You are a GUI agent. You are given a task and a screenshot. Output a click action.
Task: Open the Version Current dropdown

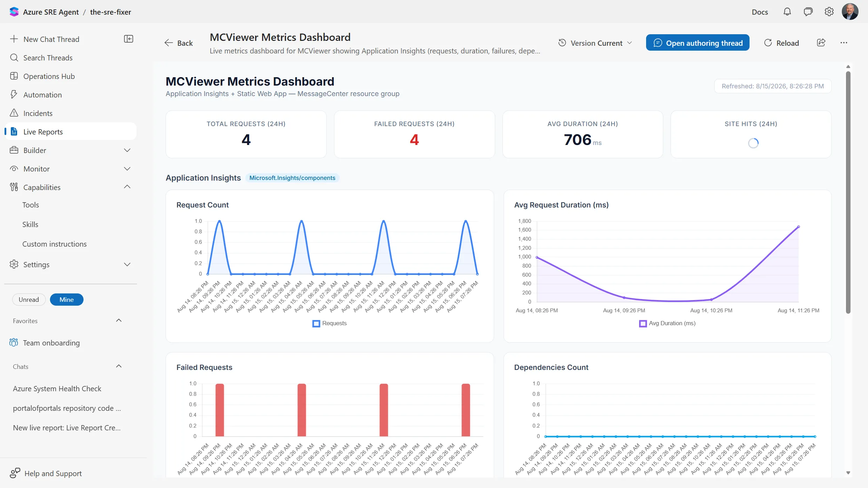pos(595,43)
